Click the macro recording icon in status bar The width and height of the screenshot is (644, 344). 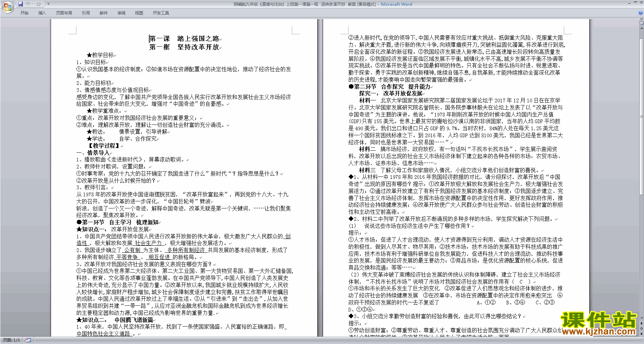click(28, 340)
